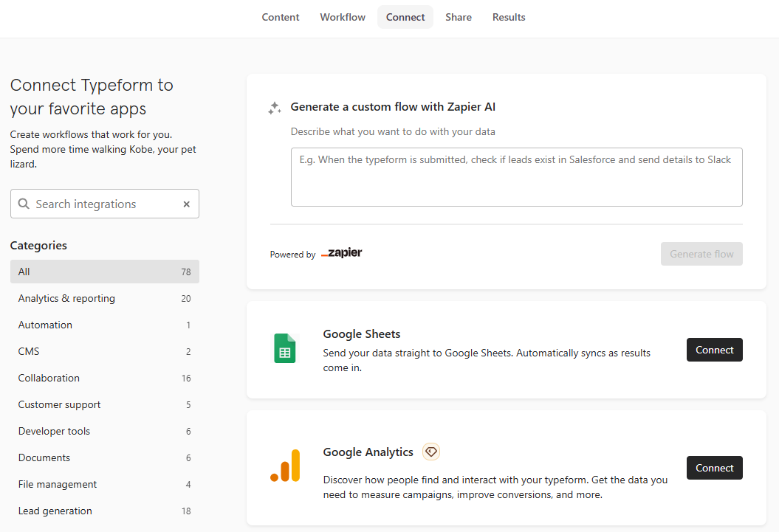Click the 78 count beside All
The height and width of the screenshot is (532, 779).
[186, 272]
